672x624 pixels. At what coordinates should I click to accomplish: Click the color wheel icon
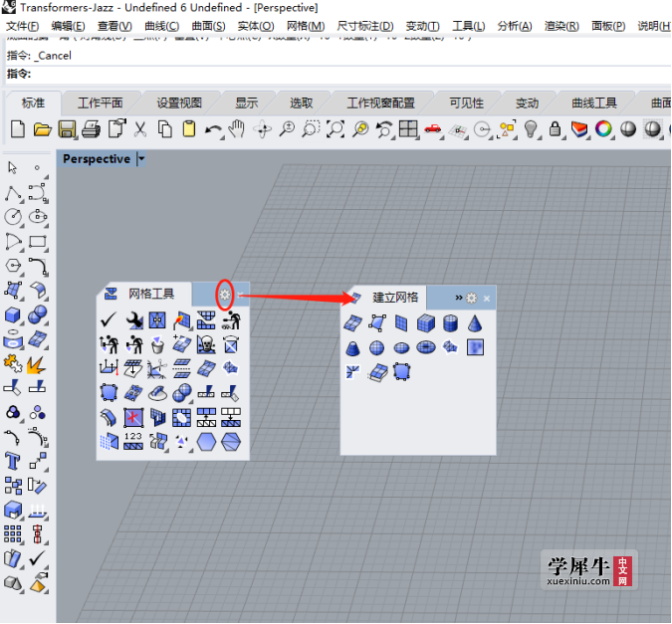pyautogui.click(x=604, y=129)
